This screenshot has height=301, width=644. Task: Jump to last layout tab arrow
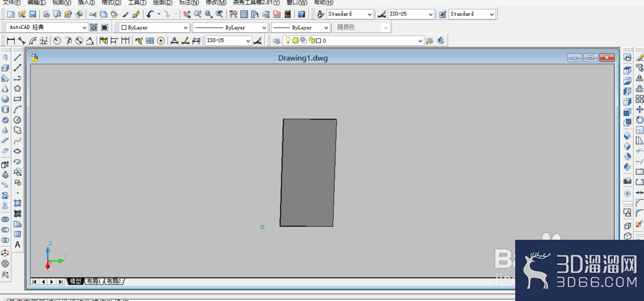tap(61, 281)
